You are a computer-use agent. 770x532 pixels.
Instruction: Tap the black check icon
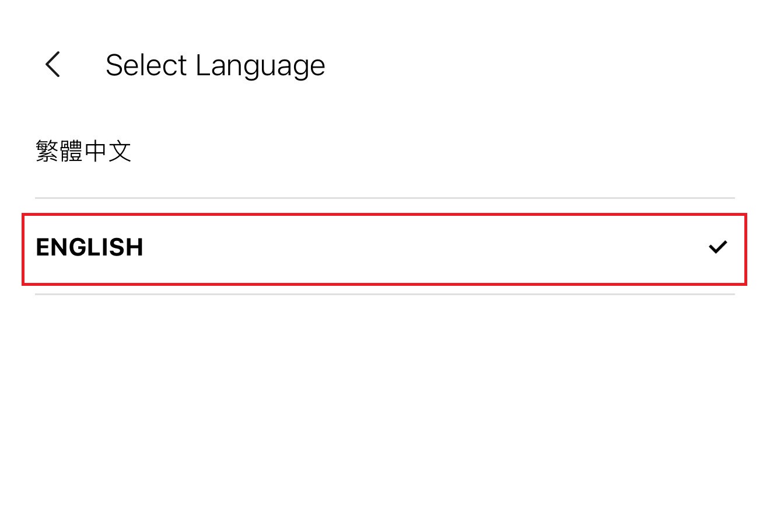pos(717,247)
